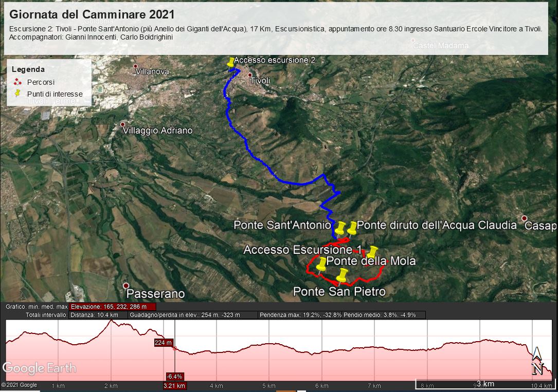Click the pushpin right of Accesso Escursione 1 label
The height and width of the screenshot is (392, 558).
[x=372, y=252]
